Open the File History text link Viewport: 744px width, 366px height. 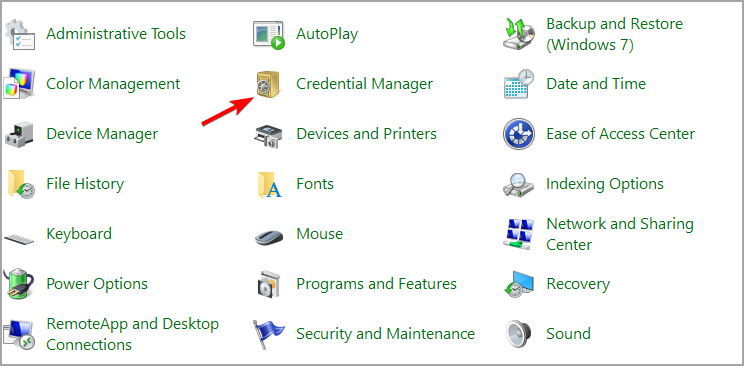(85, 184)
